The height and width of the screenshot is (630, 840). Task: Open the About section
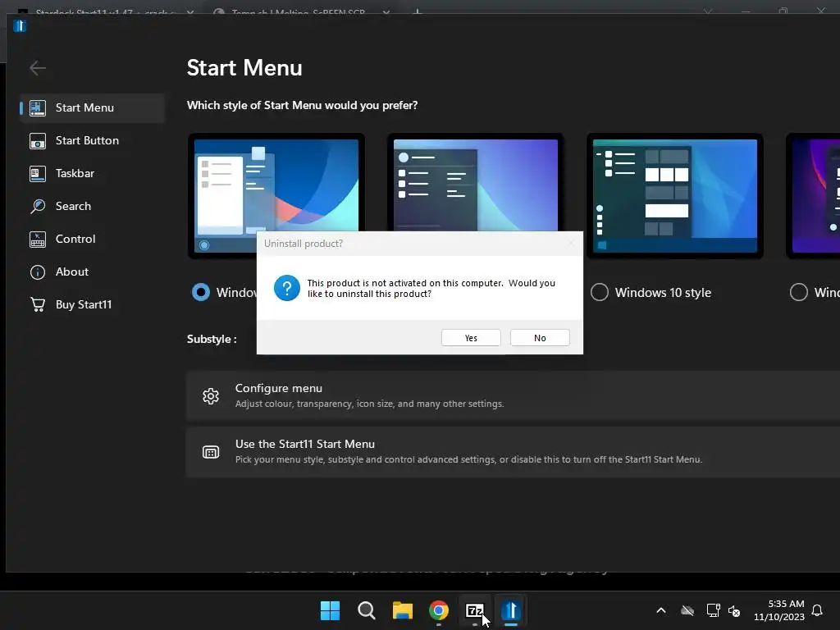pyautogui.click(x=92, y=272)
